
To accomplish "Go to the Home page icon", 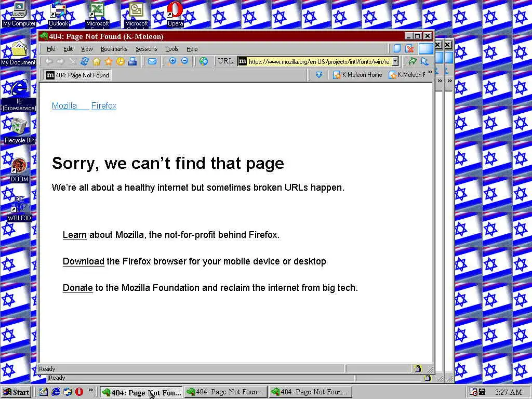I will 96,61.
